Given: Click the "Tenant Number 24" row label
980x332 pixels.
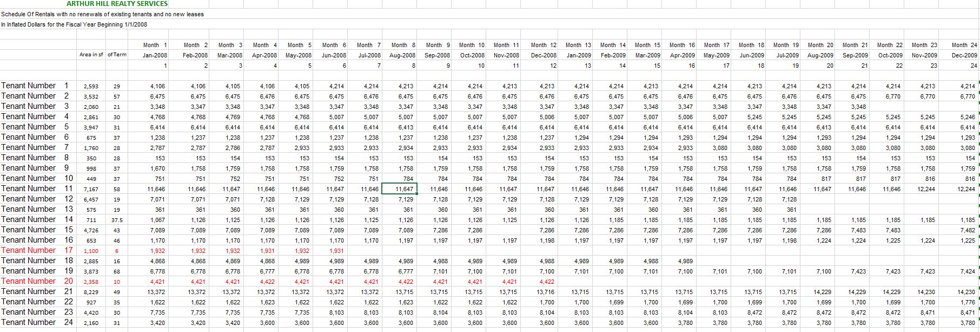Looking at the screenshot, I should point(37,322).
